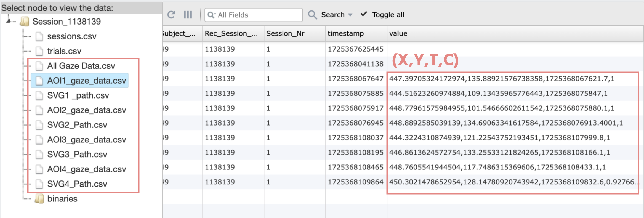The image size is (644, 218).
Task: Click the Toggle all label
Action: 388,15
